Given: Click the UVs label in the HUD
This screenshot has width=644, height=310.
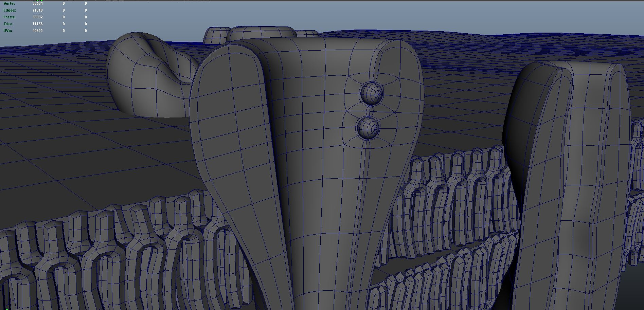Looking at the screenshot, I should [7, 31].
